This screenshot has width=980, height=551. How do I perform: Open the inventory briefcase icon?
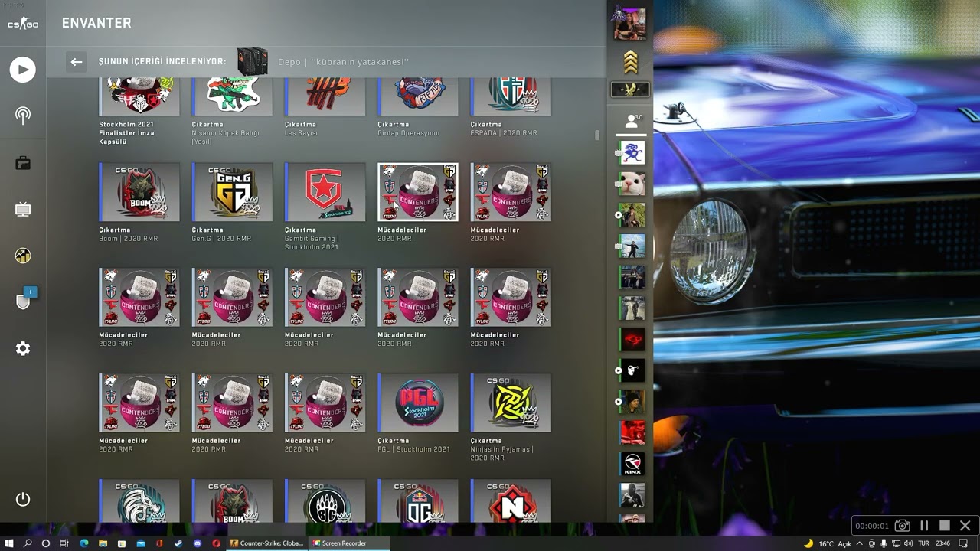[x=23, y=162]
